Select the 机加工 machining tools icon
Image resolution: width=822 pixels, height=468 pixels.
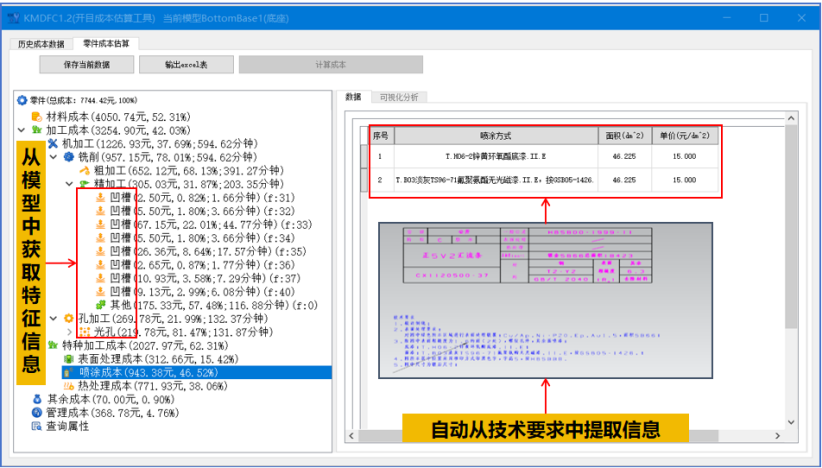(x=53, y=144)
